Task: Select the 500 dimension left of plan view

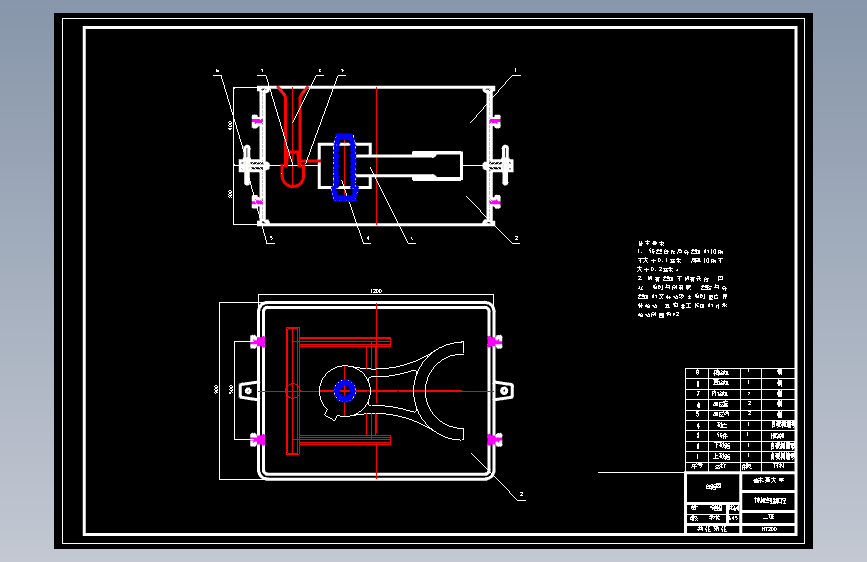Action: click(x=231, y=389)
